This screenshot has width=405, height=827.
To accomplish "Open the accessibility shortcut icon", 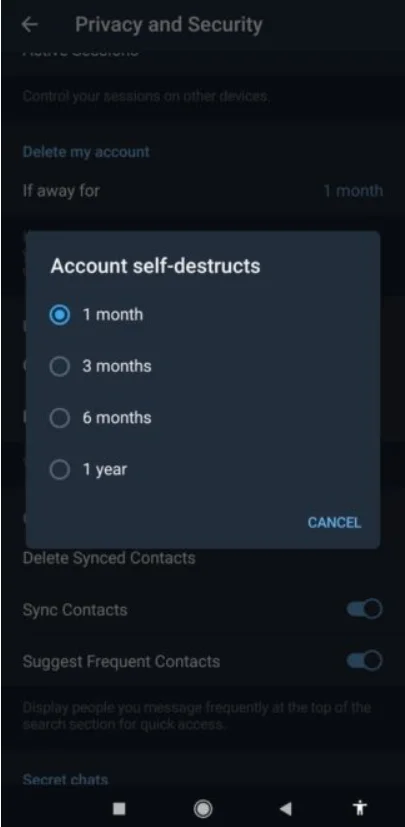I will coord(360,807).
